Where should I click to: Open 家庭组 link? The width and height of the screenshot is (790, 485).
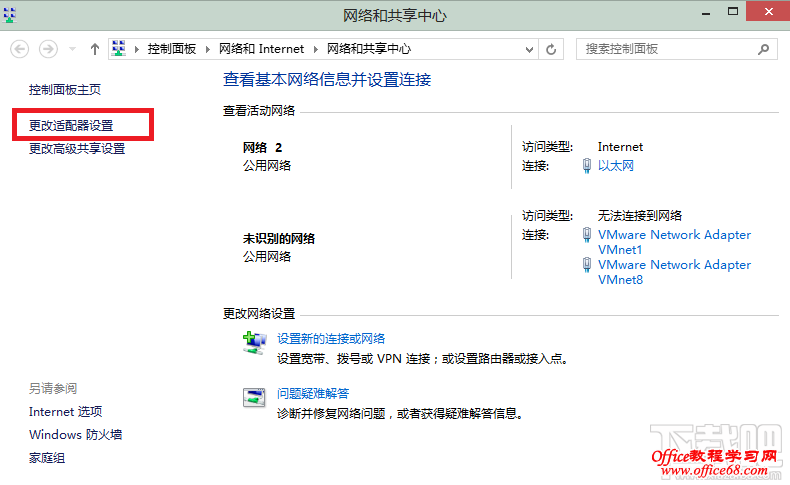tap(47, 458)
